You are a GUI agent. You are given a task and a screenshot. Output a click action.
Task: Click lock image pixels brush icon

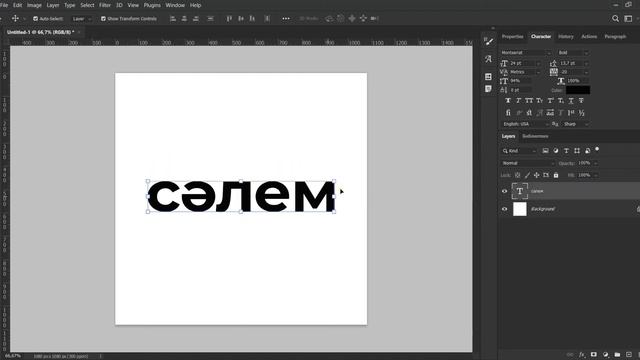[x=527, y=175]
